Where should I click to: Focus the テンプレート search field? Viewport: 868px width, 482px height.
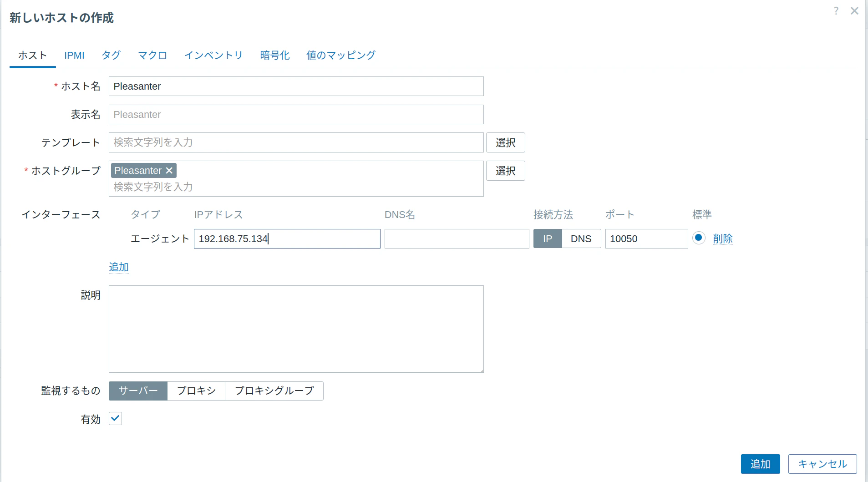click(x=296, y=142)
